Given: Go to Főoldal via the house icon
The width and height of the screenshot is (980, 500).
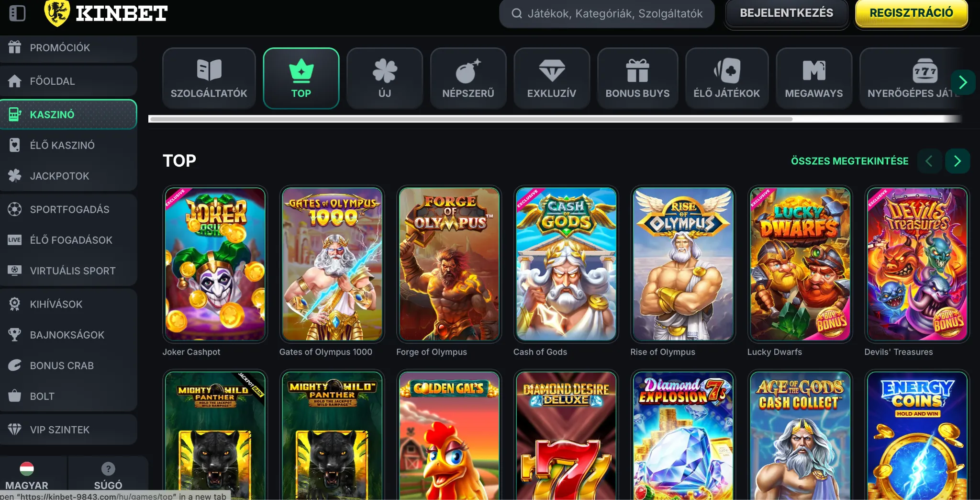Looking at the screenshot, I should (14, 81).
